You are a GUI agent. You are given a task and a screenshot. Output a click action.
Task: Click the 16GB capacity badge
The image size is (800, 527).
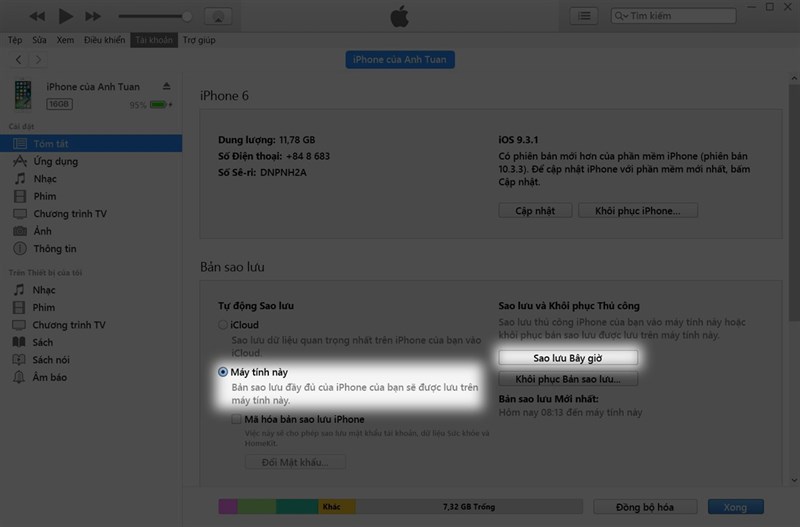pyautogui.click(x=59, y=104)
